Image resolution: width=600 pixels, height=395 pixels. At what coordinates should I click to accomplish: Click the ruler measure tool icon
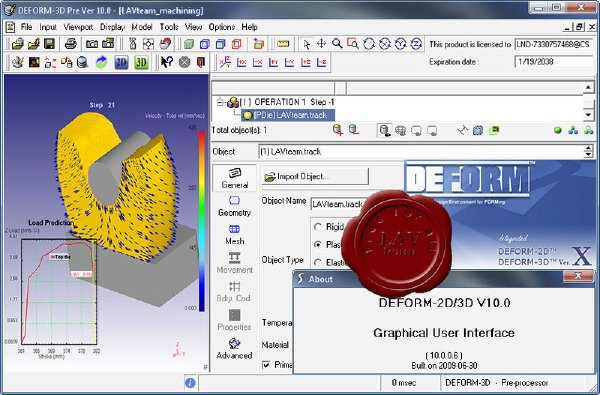click(x=283, y=44)
